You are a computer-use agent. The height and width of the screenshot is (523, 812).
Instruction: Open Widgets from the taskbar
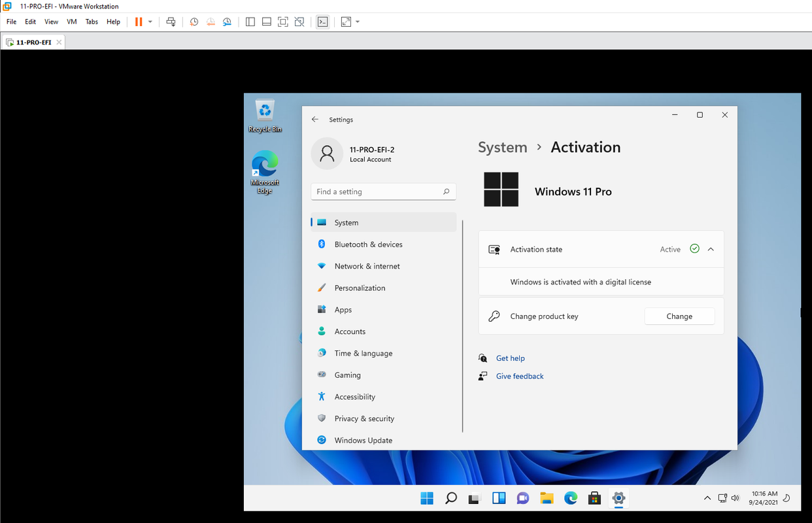pos(499,498)
